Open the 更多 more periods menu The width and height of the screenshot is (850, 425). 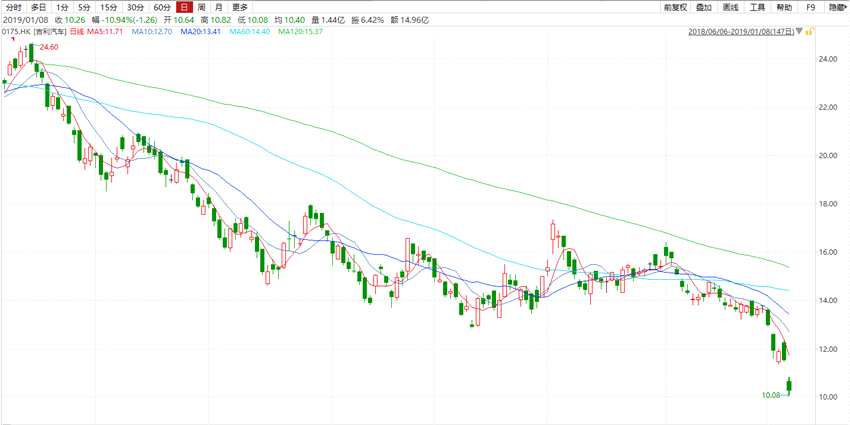[x=240, y=8]
